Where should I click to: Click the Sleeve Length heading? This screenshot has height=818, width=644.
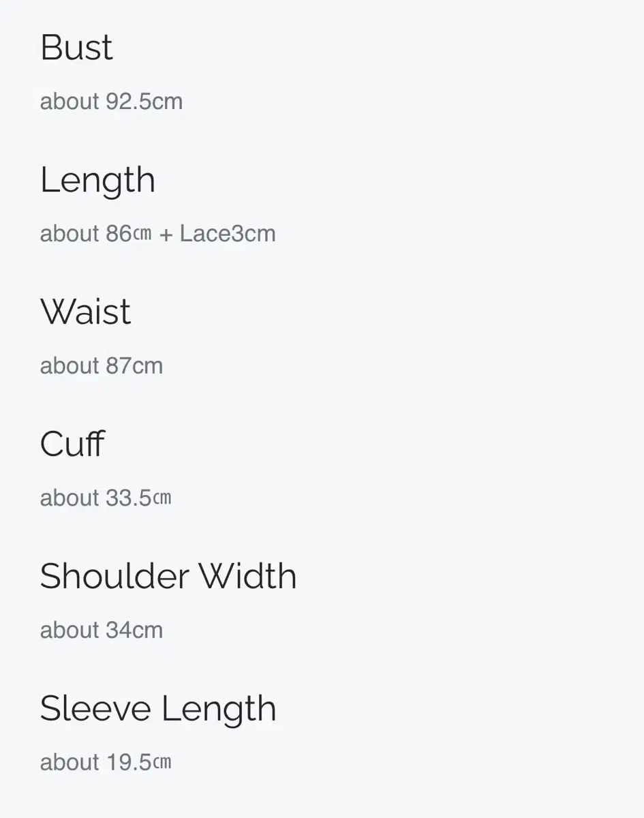click(x=158, y=709)
